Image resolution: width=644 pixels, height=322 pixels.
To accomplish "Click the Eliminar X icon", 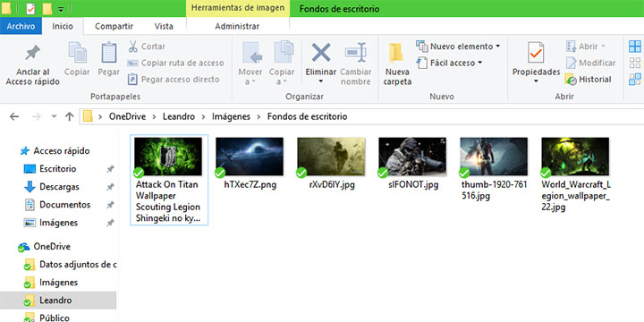I will click(x=321, y=52).
